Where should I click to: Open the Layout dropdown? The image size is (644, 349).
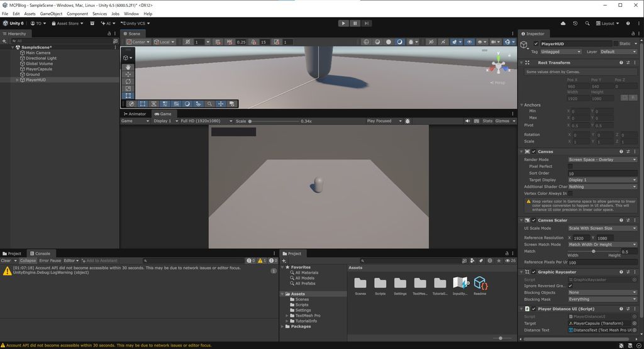click(x=608, y=23)
